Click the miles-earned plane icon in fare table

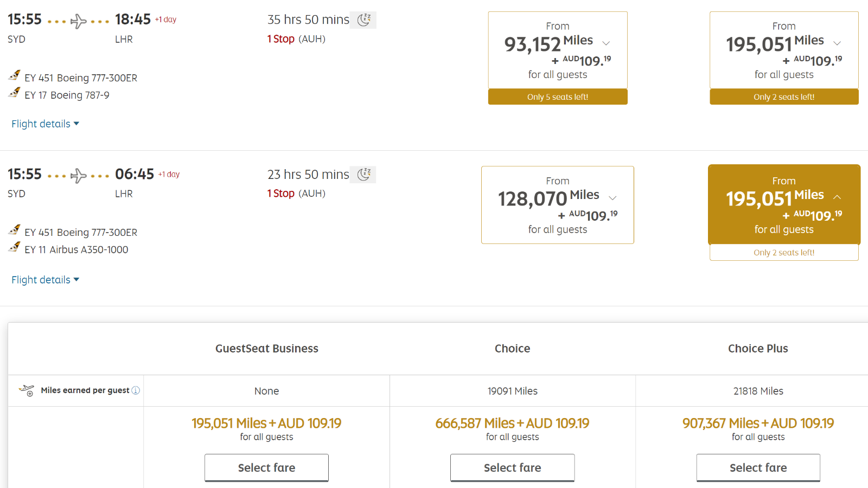(x=27, y=390)
